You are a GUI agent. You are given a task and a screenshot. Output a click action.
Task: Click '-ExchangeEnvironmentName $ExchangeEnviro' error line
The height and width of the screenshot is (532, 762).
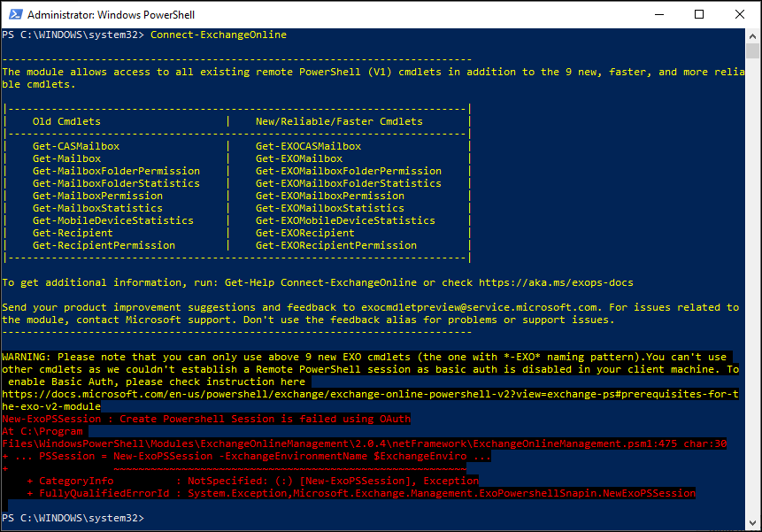pyautogui.click(x=247, y=456)
